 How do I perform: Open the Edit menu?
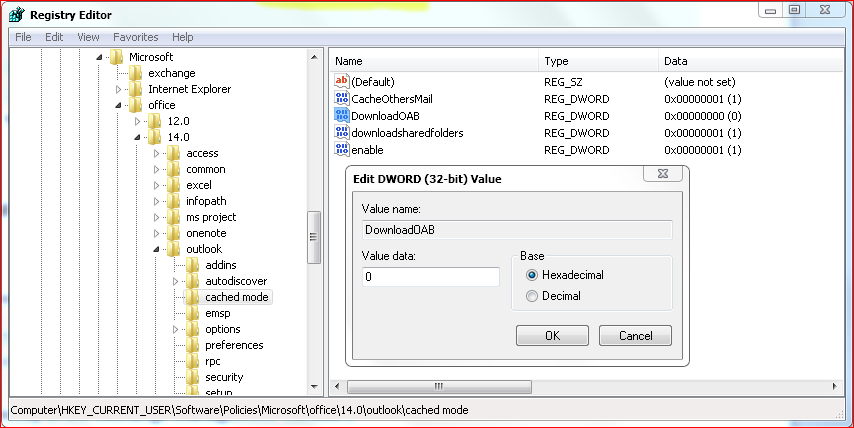[54, 37]
